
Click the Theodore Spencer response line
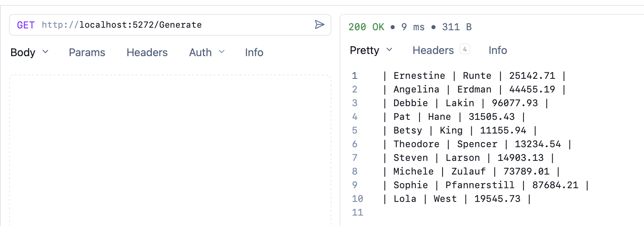coord(477,144)
